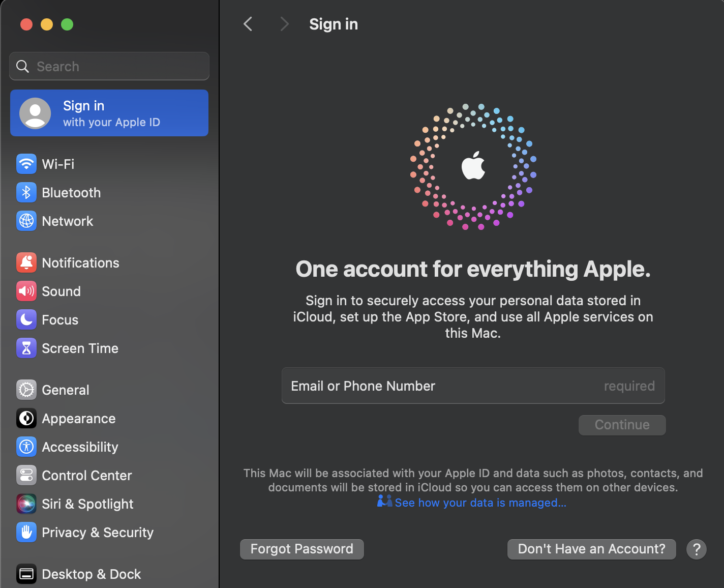Click the forward navigation chevron
The width and height of the screenshot is (724, 588).
[x=284, y=24]
